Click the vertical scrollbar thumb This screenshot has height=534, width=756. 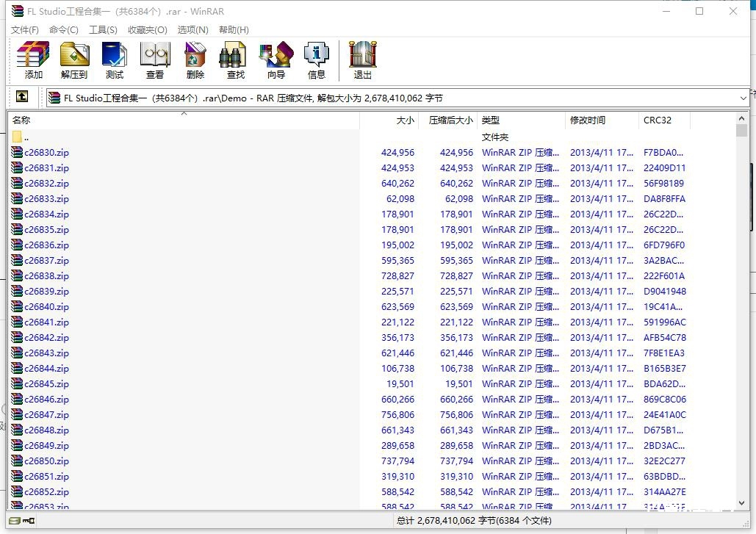point(741,131)
